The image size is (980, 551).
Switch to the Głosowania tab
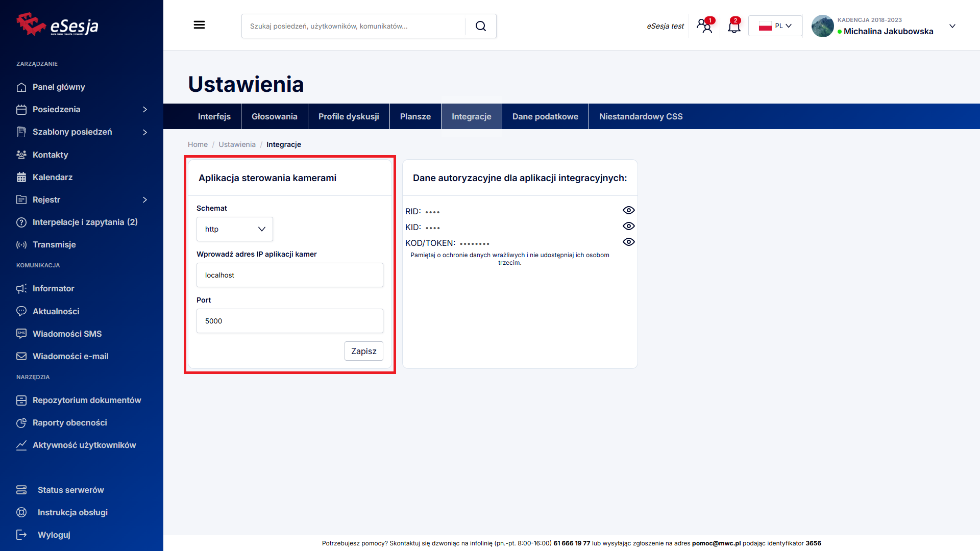(x=274, y=116)
